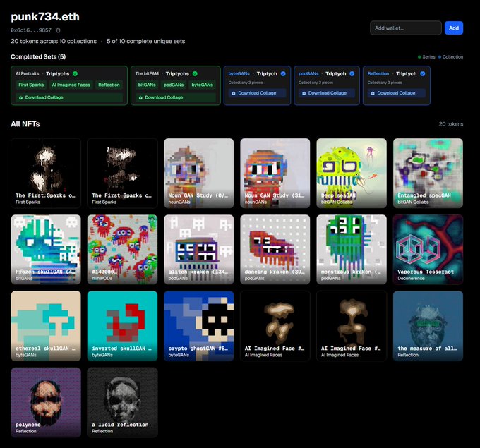Click '5 of 10 complete unique sets' text
The width and height of the screenshot is (480, 448).
(145, 41)
